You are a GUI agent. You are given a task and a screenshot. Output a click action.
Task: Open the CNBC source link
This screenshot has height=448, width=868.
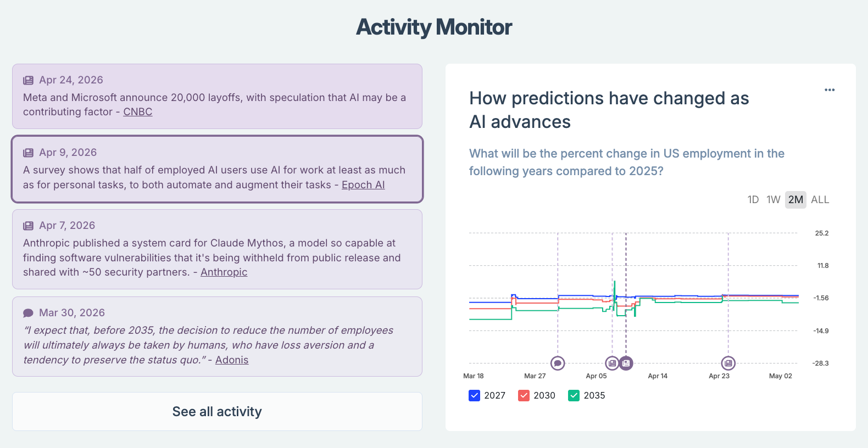(138, 112)
